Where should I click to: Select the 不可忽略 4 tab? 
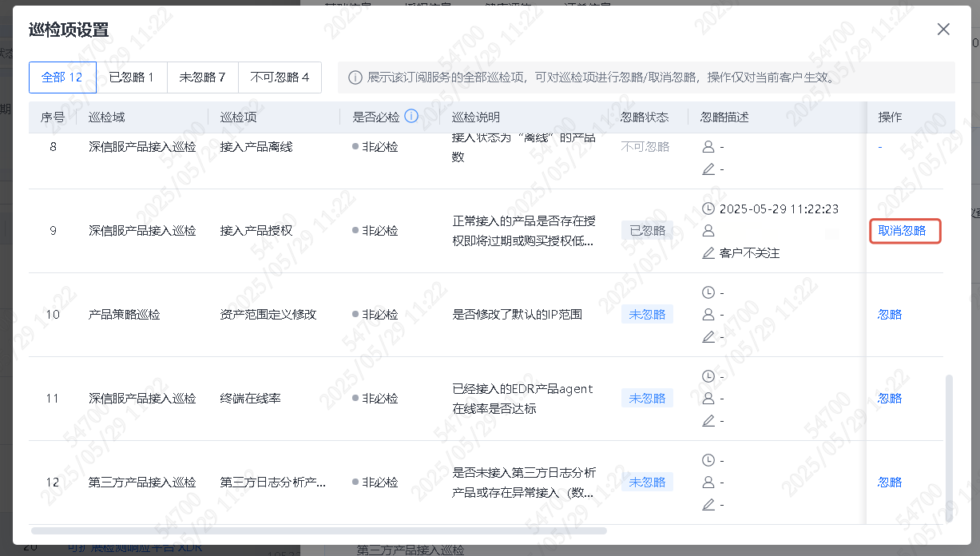280,77
